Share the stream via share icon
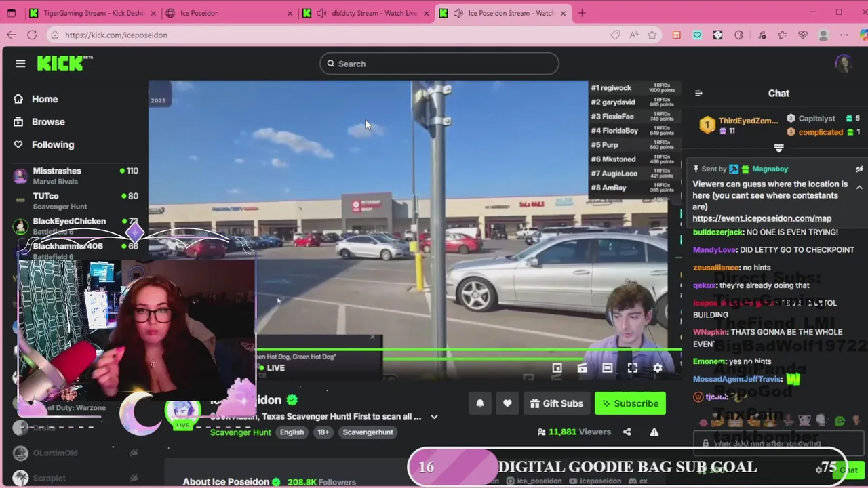868x488 pixels. tap(627, 432)
